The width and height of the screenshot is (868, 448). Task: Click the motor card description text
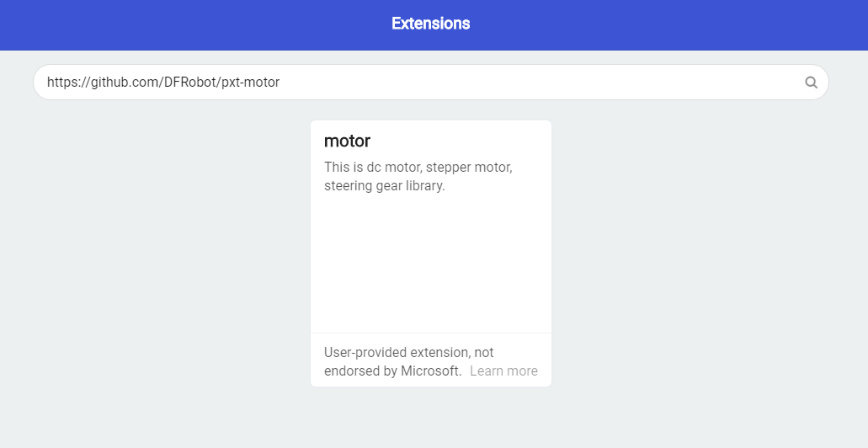(418, 177)
